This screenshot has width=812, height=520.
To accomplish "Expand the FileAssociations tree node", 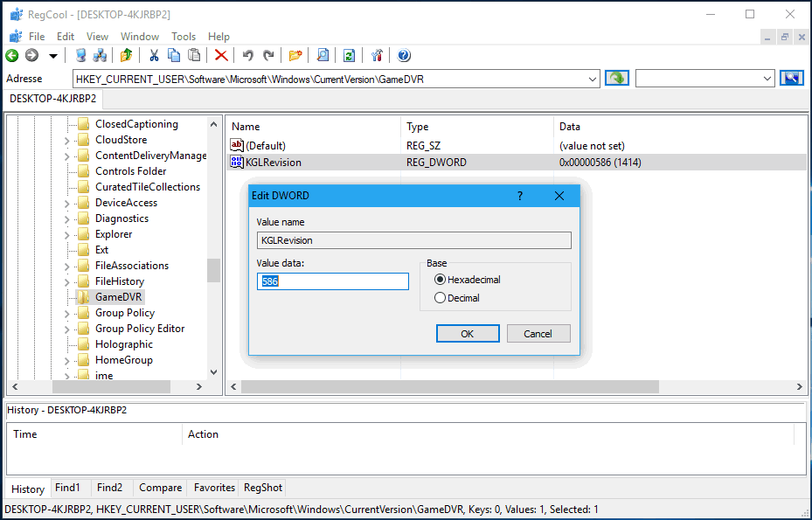I will (66, 267).
